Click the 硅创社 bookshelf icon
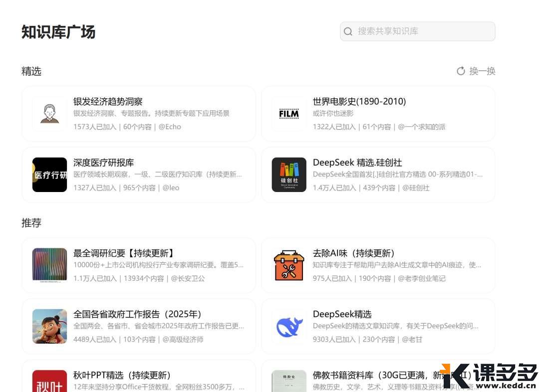Screen dimensions: 539x392 289,175
